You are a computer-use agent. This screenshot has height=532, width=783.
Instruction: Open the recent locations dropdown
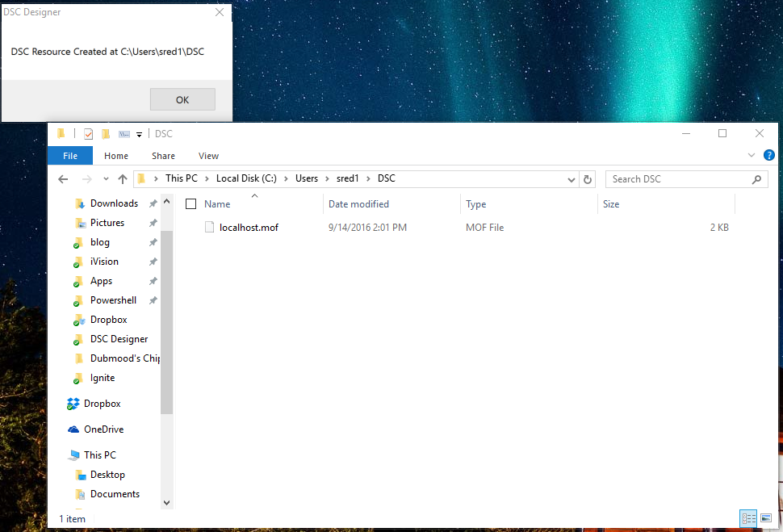(106, 179)
